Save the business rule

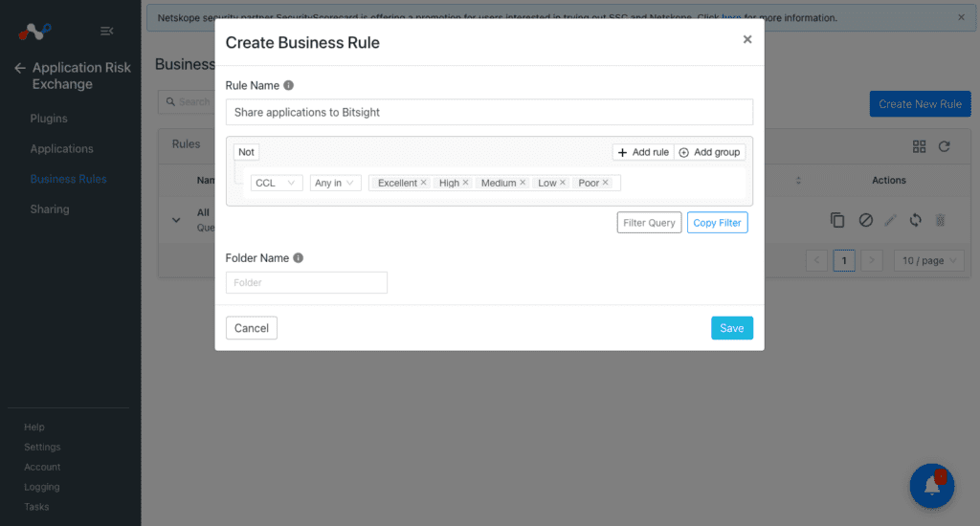(732, 328)
